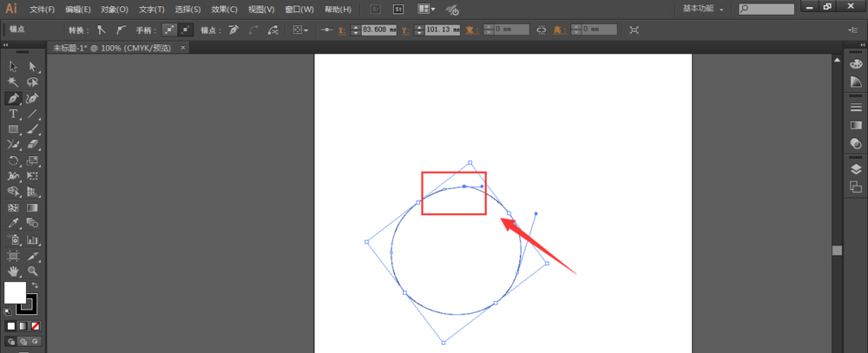Select the Pen tool

point(14,99)
